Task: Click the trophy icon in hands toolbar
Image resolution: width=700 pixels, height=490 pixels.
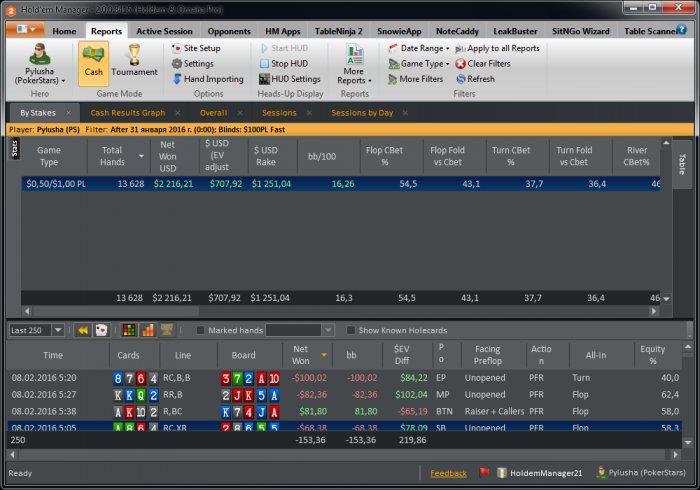Action: (167, 330)
